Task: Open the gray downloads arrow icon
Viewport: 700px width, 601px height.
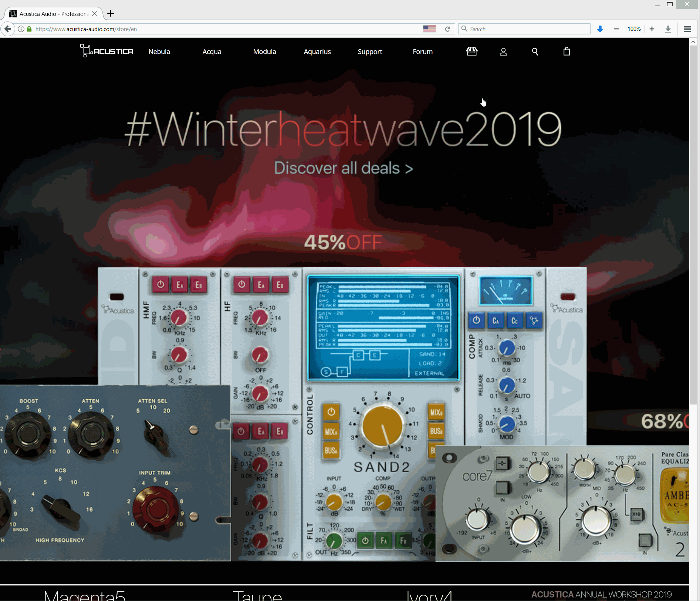Action: [x=668, y=29]
